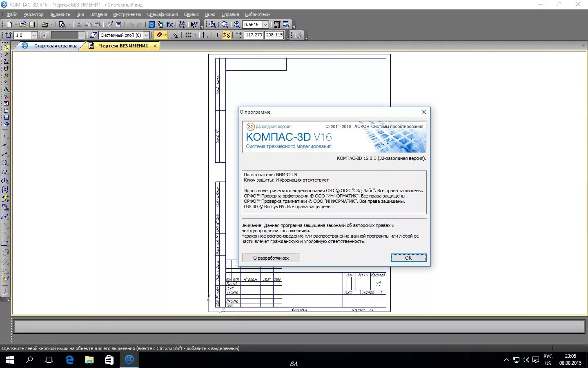Select the arc tool
Viewport: 588px width, 368px height.
click(4, 172)
